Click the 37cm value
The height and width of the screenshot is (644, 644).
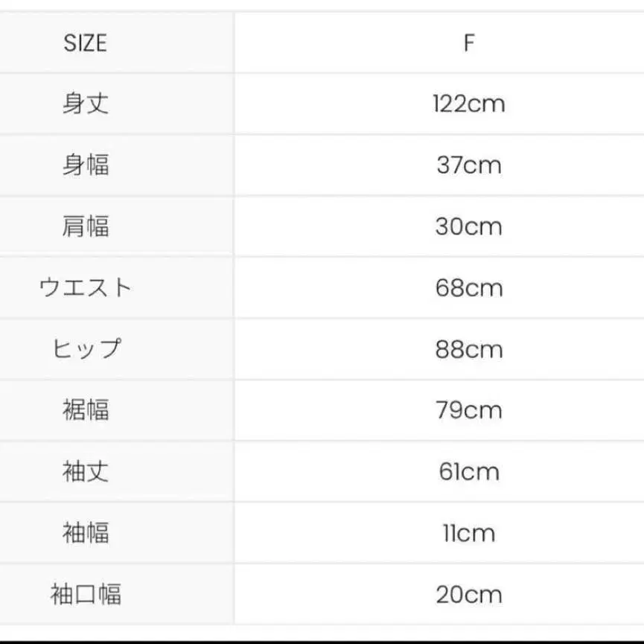tap(468, 165)
